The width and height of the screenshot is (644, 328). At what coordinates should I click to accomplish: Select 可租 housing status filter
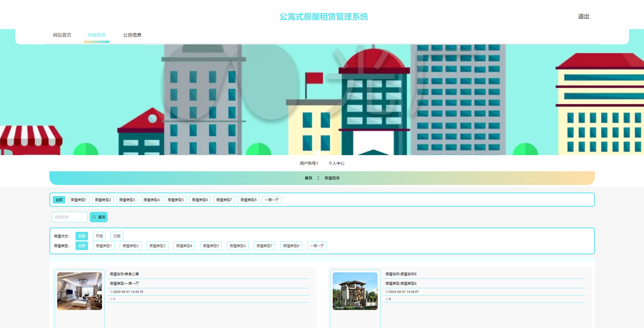pos(99,236)
